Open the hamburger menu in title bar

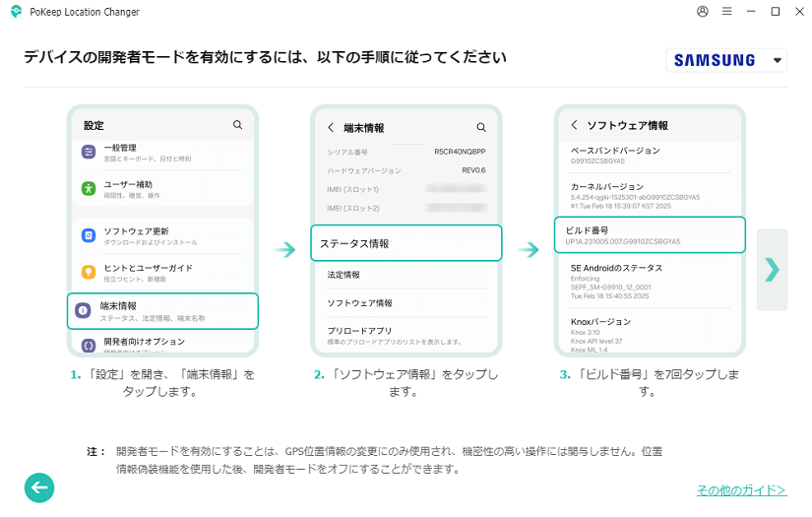(x=727, y=12)
